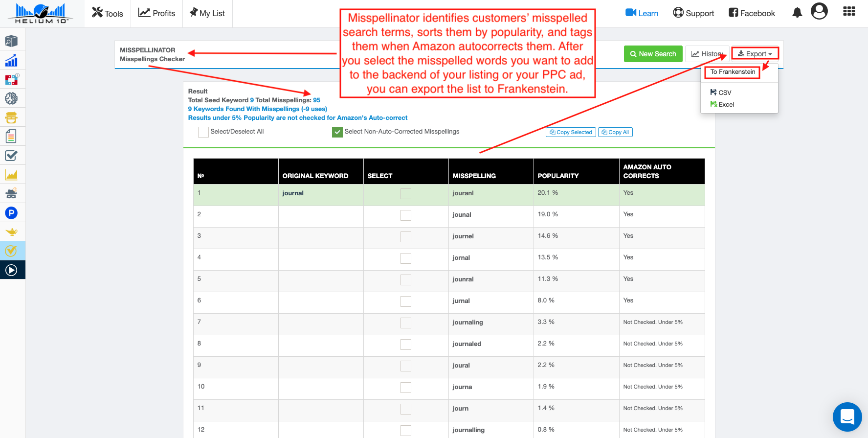The image size is (868, 438).
Task: Toggle Select/Deselect All checkbox
Action: pyautogui.click(x=203, y=132)
